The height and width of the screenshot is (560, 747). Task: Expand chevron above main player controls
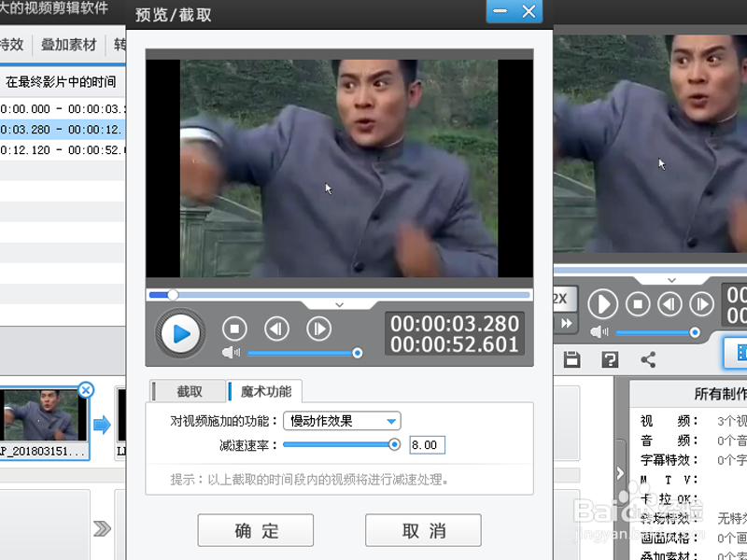[671, 281]
